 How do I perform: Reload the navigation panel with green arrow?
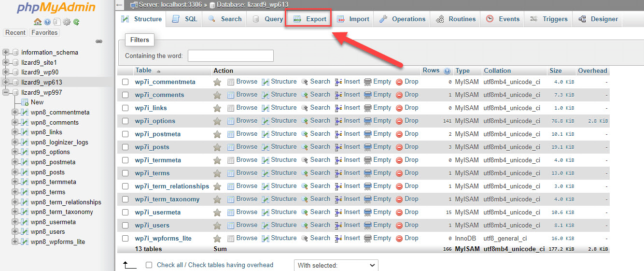[x=76, y=22]
